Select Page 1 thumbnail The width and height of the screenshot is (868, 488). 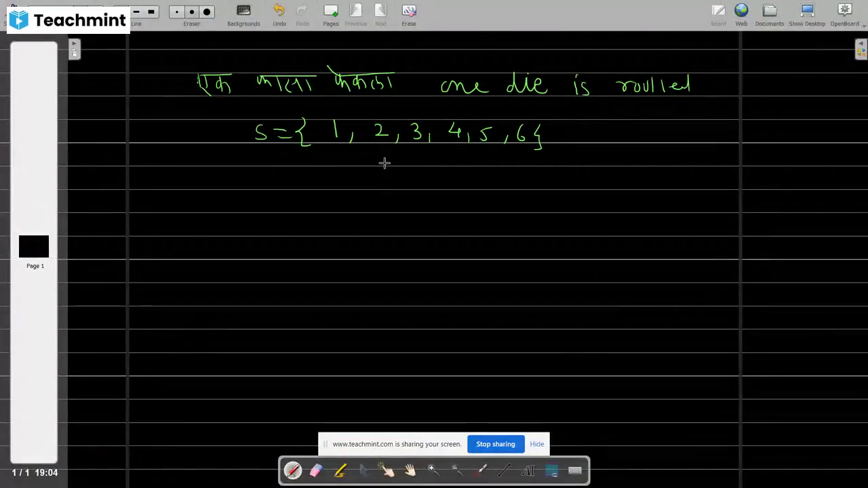[x=34, y=247]
